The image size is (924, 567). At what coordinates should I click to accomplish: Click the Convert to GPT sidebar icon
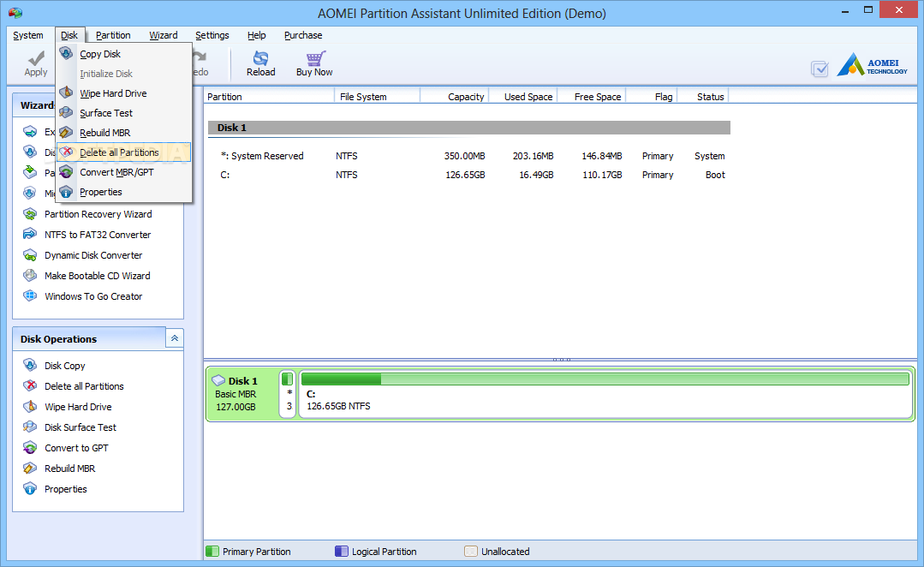(30, 448)
